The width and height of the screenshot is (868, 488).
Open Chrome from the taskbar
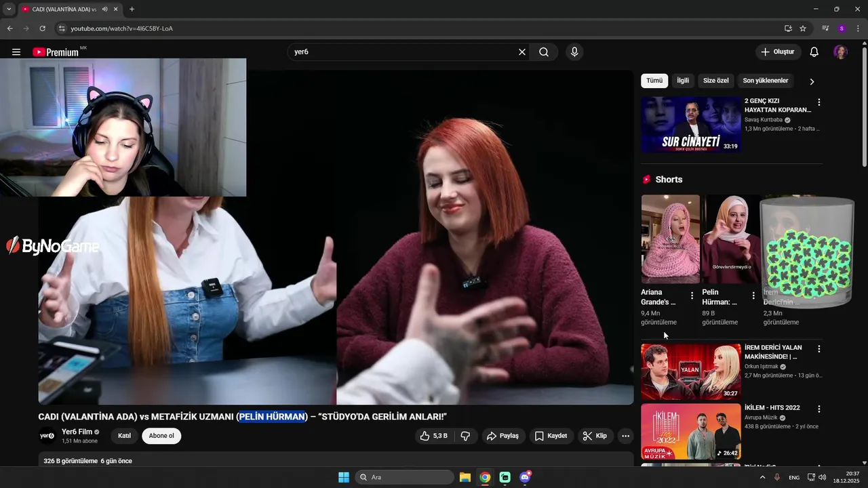(x=485, y=477)
